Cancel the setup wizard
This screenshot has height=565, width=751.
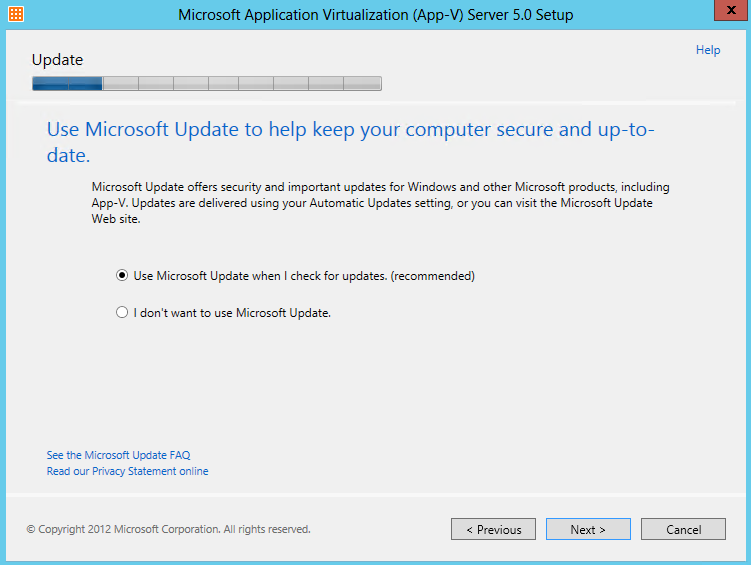click(x=683, y=529)
